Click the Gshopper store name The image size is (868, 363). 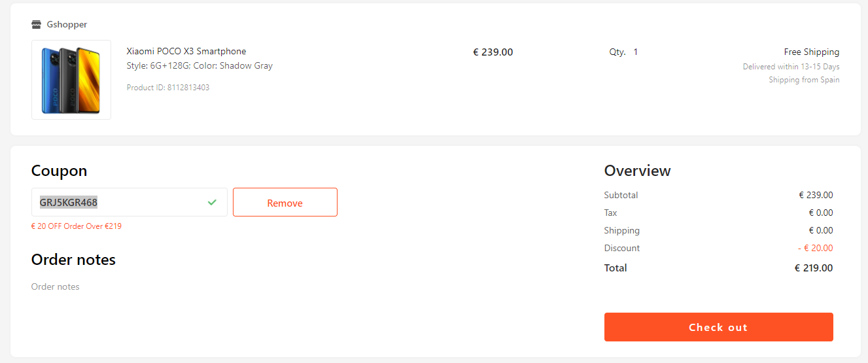67,25
